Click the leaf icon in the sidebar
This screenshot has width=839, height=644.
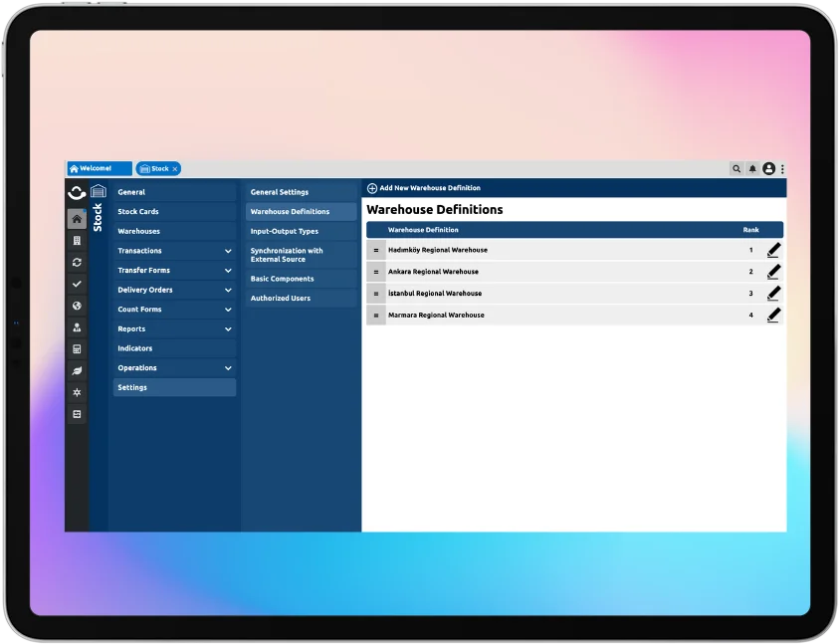pyautogui.click(x=77, y=371)
